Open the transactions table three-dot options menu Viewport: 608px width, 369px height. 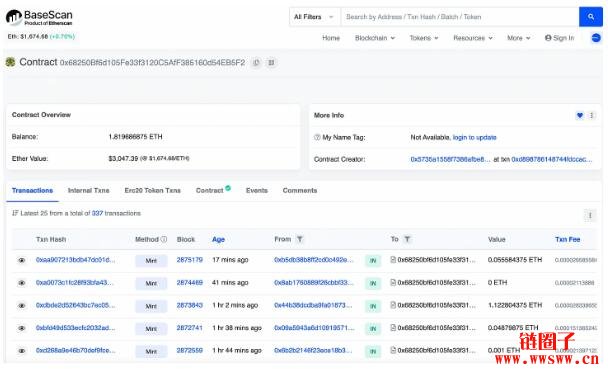coord(590,215)
